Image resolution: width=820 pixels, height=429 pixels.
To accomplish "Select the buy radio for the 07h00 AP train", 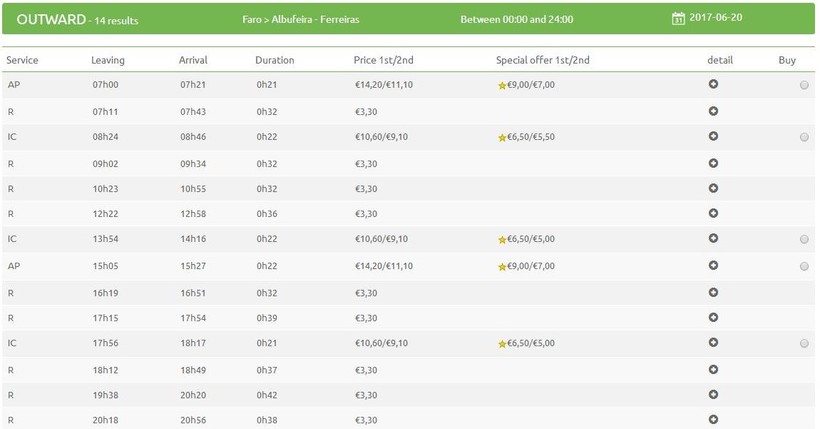I will (804, 85).
